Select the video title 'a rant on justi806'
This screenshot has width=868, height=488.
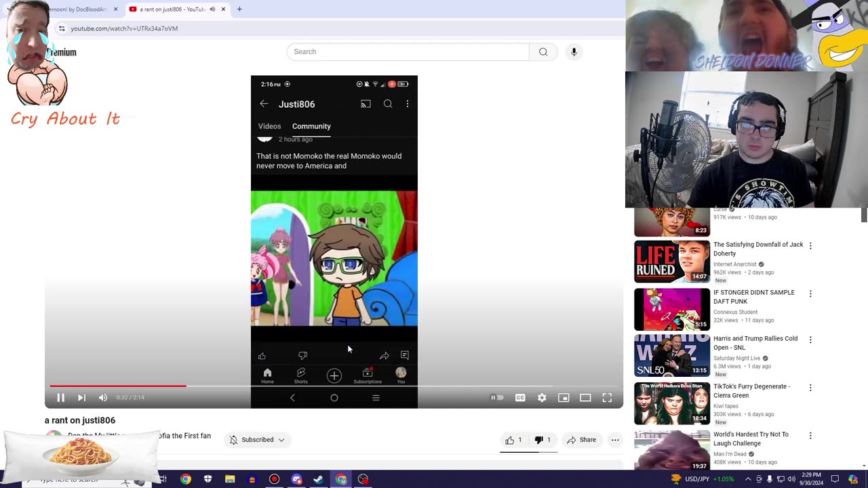coord(80,420)
